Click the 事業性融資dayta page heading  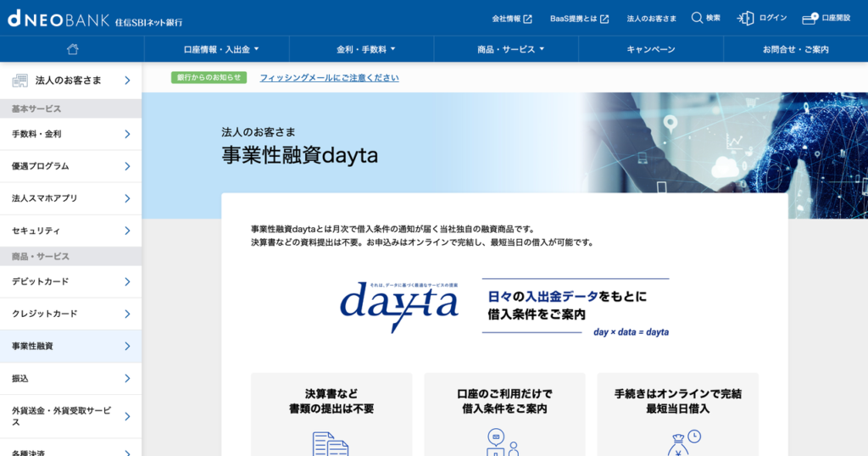pyautogui.click(x=299, y=155)
